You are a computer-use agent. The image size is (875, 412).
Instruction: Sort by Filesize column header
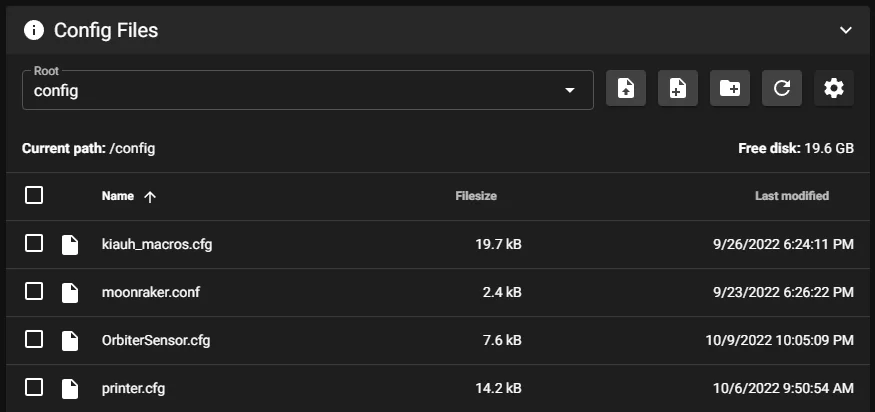[x=476, y=196]
